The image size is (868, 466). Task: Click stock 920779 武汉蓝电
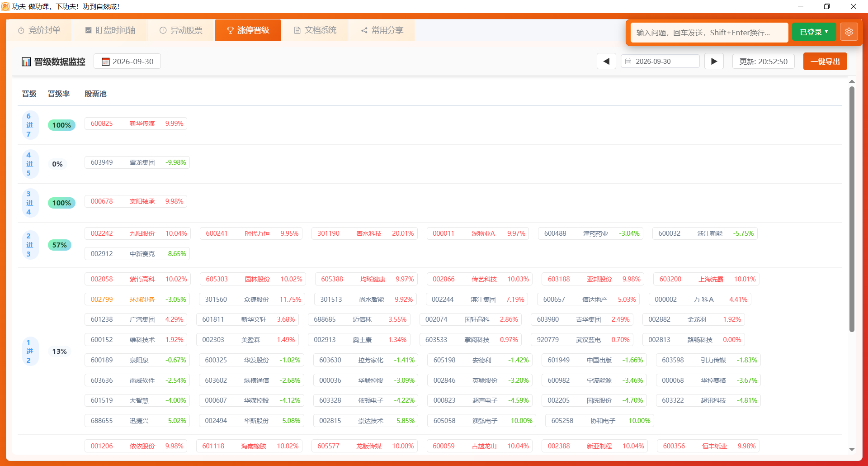pyautogui.click(x=582, y=340)
